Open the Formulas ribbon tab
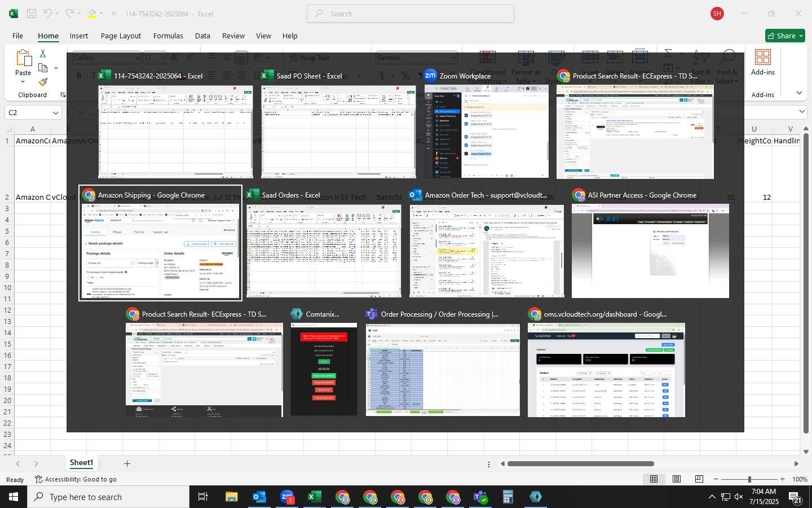This screenshot has width=812, height=508. click(x=168, y=36)
